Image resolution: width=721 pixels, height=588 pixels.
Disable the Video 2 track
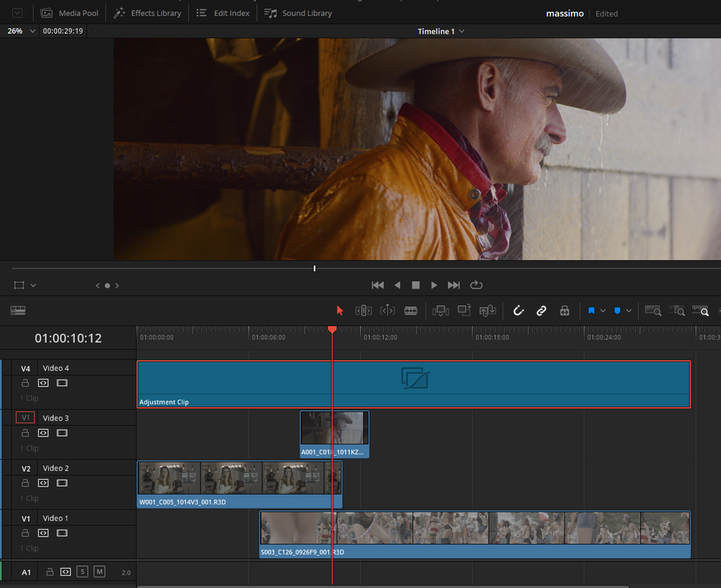pyautogui.click(x=62, y=483)
